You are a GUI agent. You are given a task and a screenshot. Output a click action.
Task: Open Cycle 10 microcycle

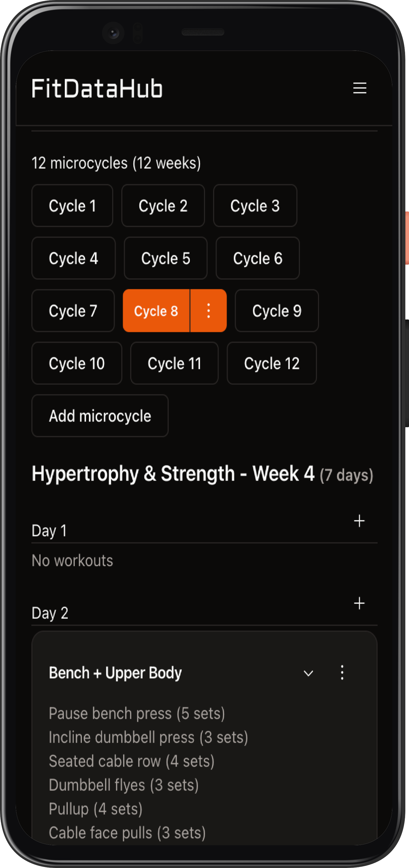(x=77, y=363)
